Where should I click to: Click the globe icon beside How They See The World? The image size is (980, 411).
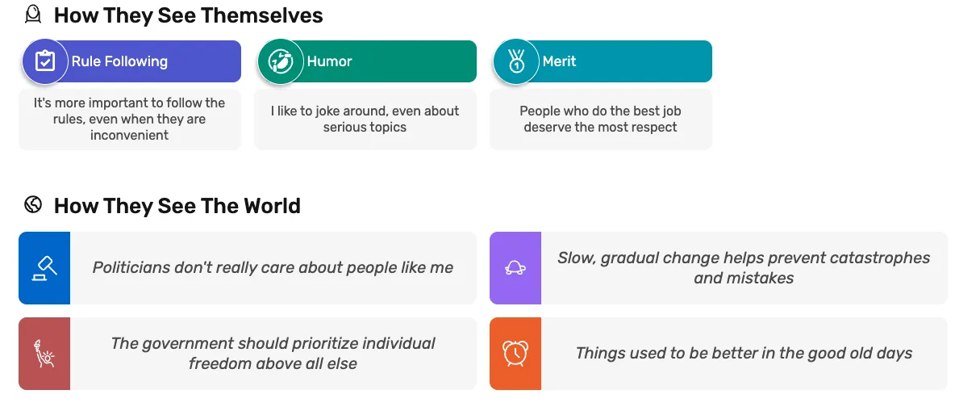pos(33,205)
